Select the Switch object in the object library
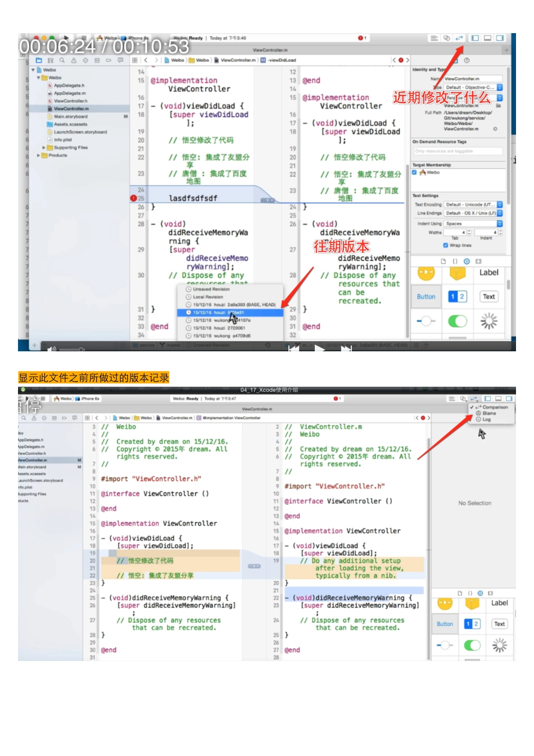The height and width of the screenshot is (756, 534). click(457, 321)
